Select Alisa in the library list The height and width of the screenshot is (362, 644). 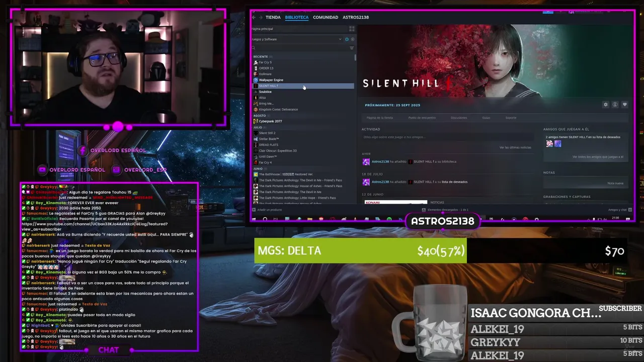coord(303,98)
